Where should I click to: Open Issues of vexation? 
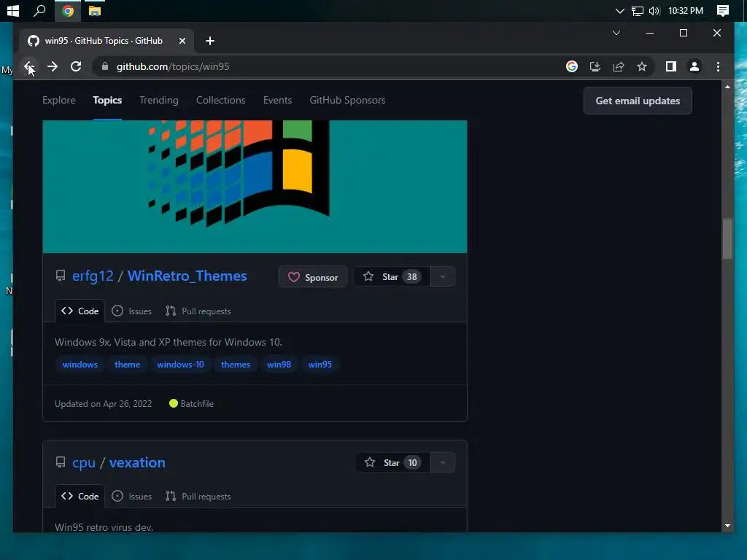[x=131, y=496]
